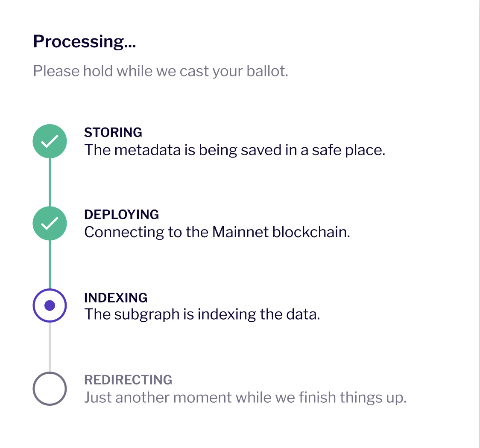This screenshot has height=448, width=480.
Task: Click the 'metadata is being saved' description
Action: (x=234, y=150)
